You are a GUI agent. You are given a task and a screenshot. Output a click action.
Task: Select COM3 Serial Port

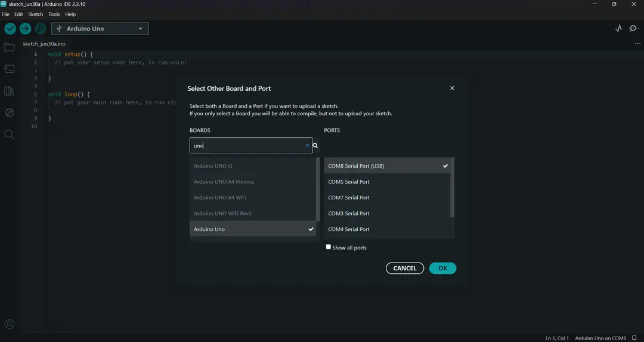point(388,213)
